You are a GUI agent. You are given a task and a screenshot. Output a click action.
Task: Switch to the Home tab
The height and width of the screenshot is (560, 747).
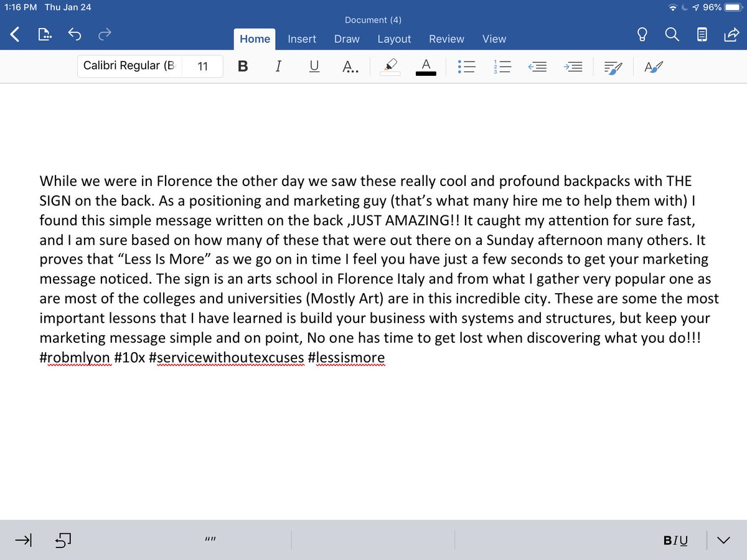coord(255,39)
